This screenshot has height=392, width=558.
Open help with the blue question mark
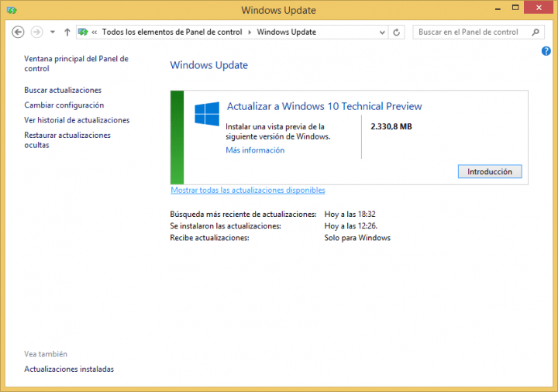[x=546, y=51]
